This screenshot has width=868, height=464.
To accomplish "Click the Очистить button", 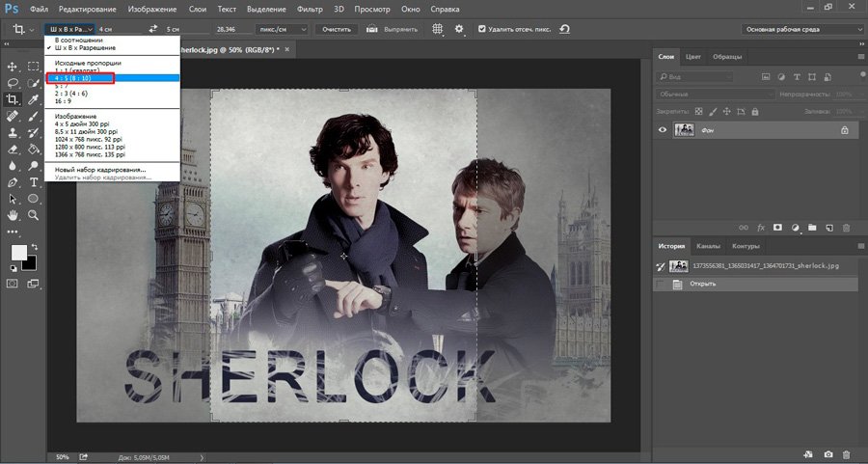I will tap(337, 29).
